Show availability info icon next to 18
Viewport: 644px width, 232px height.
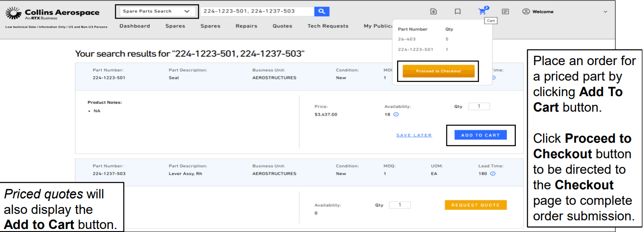point(396,115)
